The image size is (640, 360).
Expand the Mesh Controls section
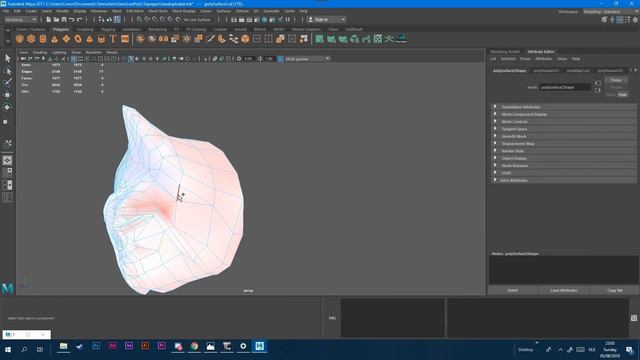[x=564, y=122]
